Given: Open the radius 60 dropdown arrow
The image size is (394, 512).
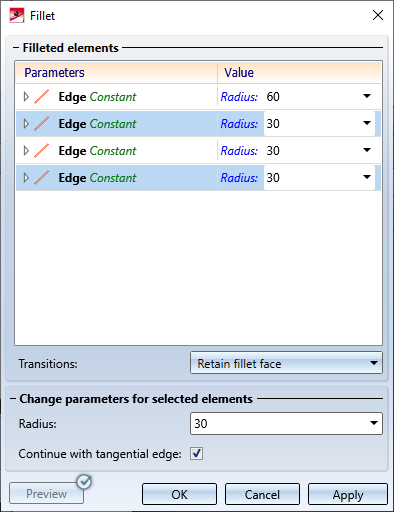Looking at the screenshot, I should point(367,96).
